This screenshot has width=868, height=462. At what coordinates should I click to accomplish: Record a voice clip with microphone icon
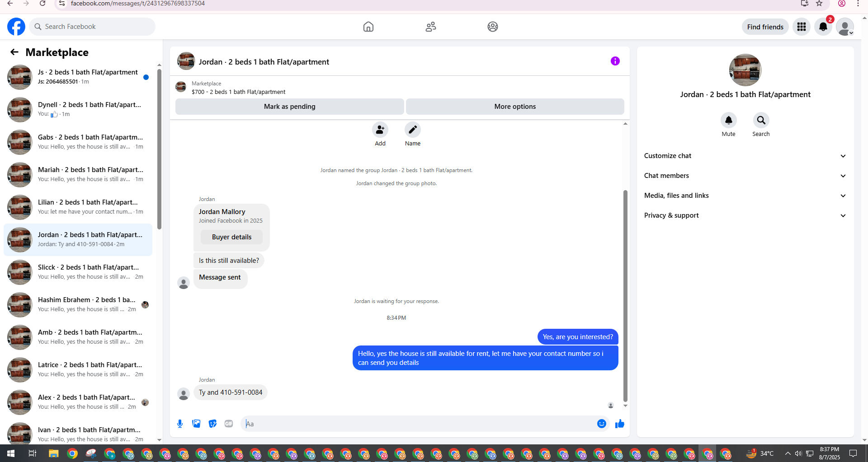(180, 424)
